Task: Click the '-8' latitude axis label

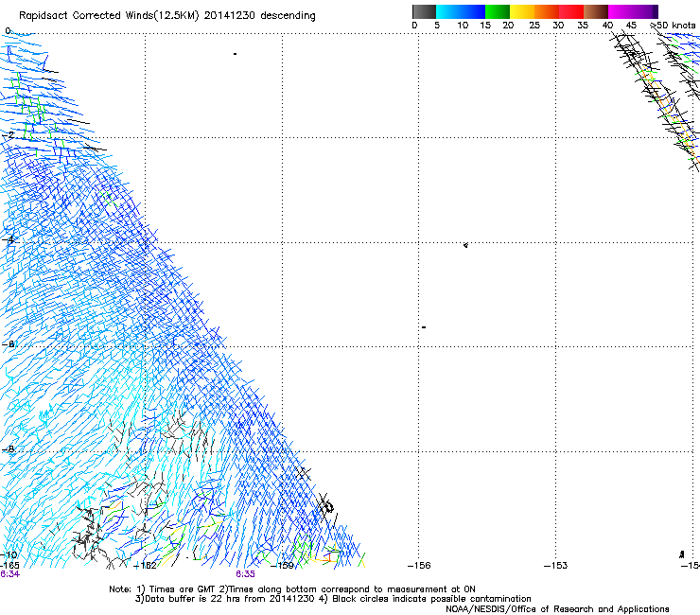Action: click(x=9, y=448)
